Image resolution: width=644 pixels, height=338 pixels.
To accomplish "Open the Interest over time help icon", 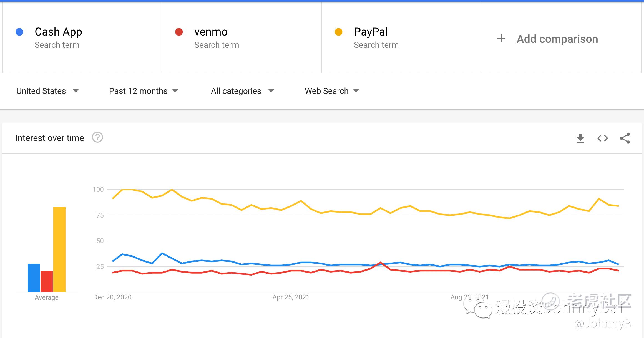I will click(97, 137).
